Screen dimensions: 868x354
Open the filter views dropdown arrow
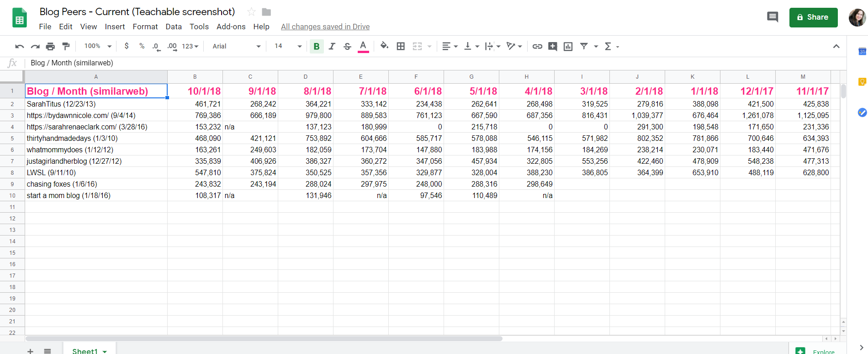pyautogui.click(x=596, y=46)
